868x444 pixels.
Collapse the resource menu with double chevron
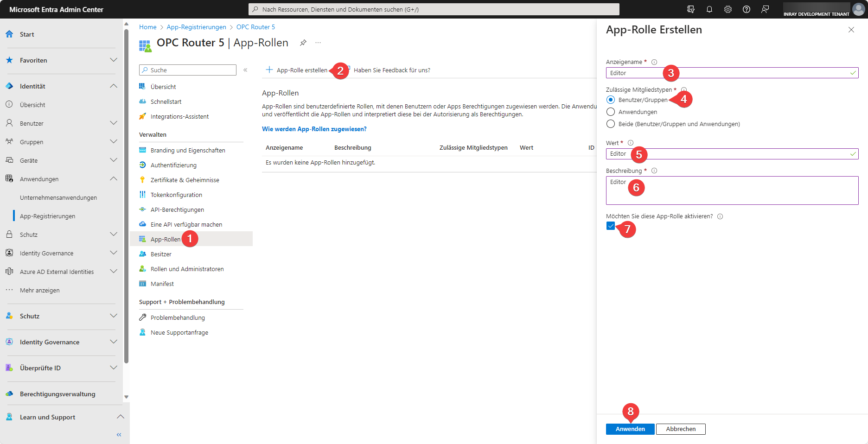(x=245, y=70)
